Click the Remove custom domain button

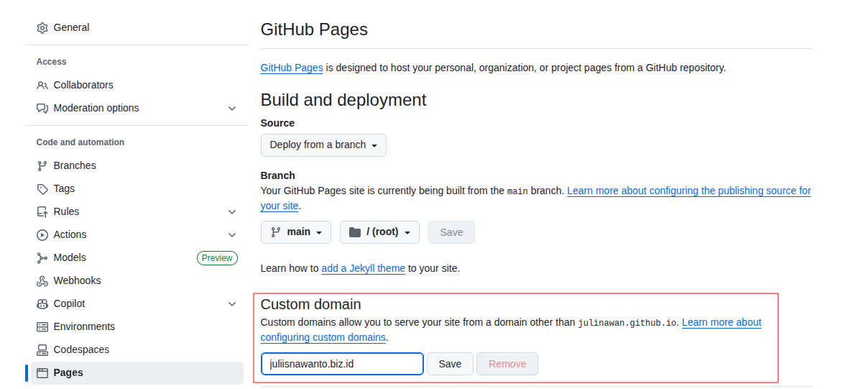pyautogui.click(x=507, y=364)
